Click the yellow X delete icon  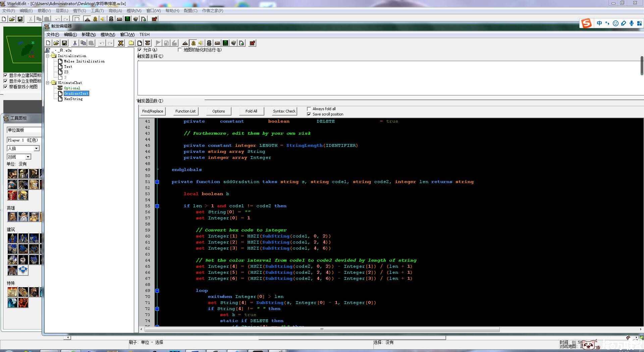tap(121, 43)
